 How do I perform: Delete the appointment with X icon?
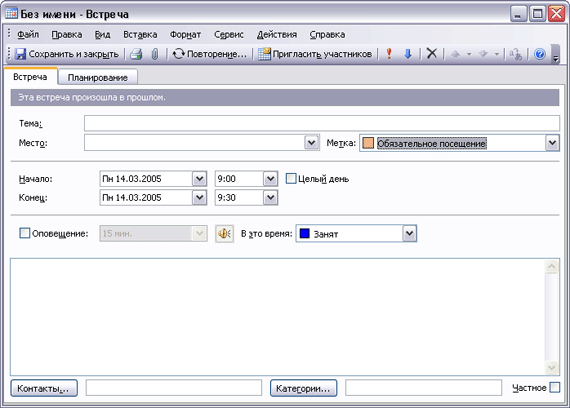coord(431,54)
